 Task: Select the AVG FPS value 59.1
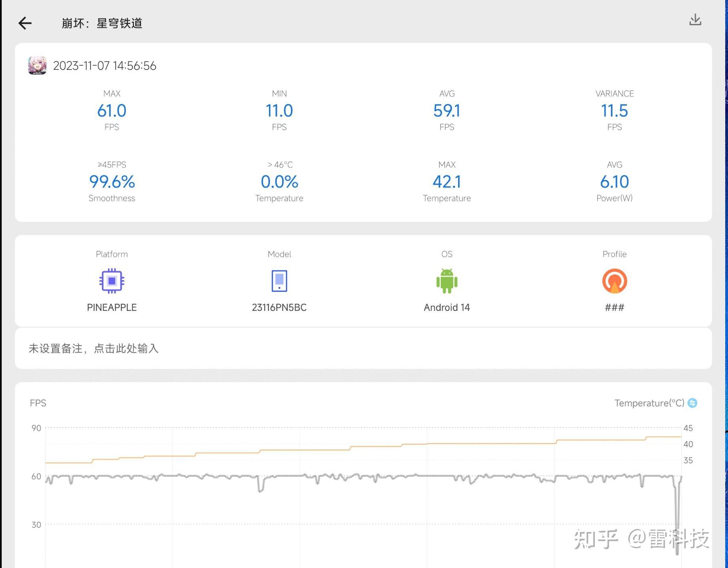(447, 111)
